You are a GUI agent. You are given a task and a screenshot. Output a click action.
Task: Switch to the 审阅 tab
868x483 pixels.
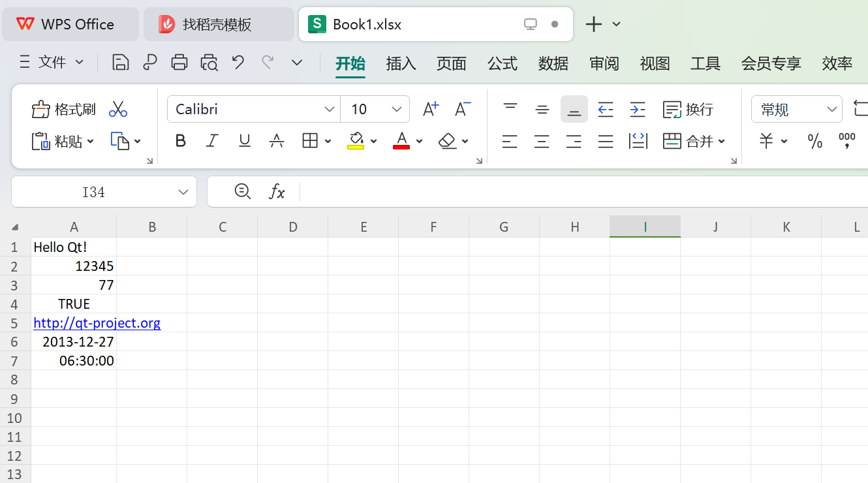click(x=604, y=63)
